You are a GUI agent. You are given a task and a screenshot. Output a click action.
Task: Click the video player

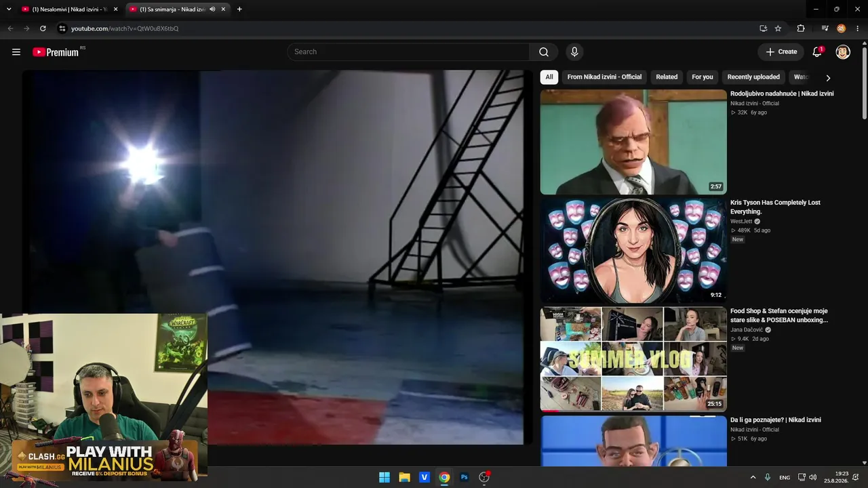pos(276,258)
